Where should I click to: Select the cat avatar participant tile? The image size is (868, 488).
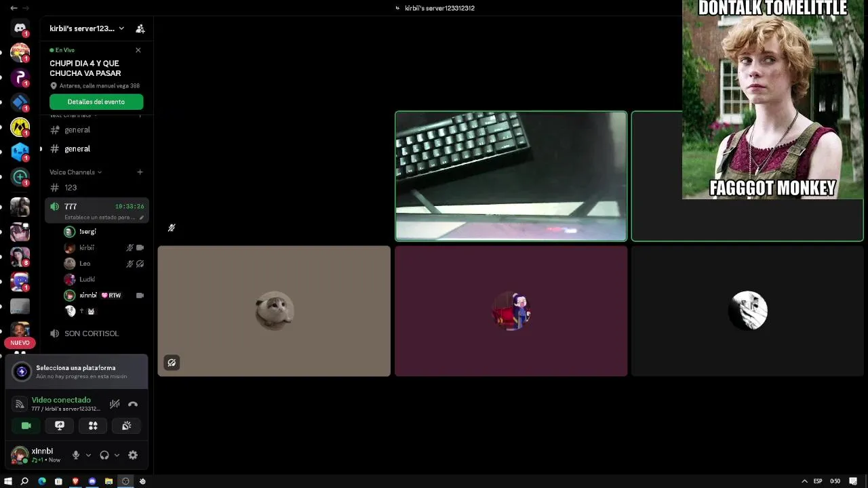(274, 310)
